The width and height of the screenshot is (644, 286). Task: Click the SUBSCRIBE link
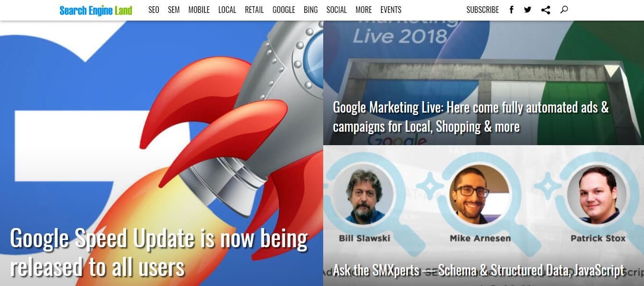[482, 10]
